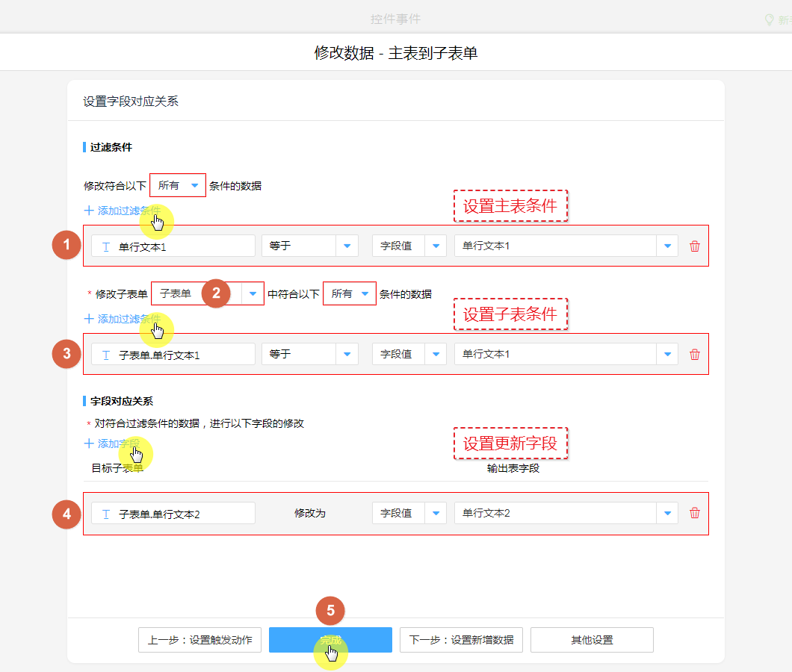Open 其他设置
Image resolution: width=792 pixels, height=672 pixels.
(592, 640)
